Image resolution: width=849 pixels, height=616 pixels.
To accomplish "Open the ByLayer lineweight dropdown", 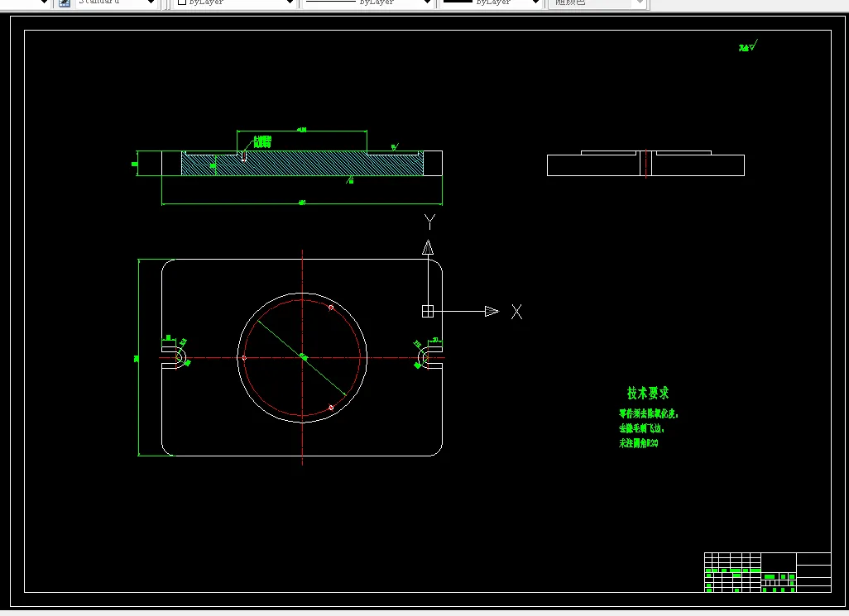I will 536,2.
